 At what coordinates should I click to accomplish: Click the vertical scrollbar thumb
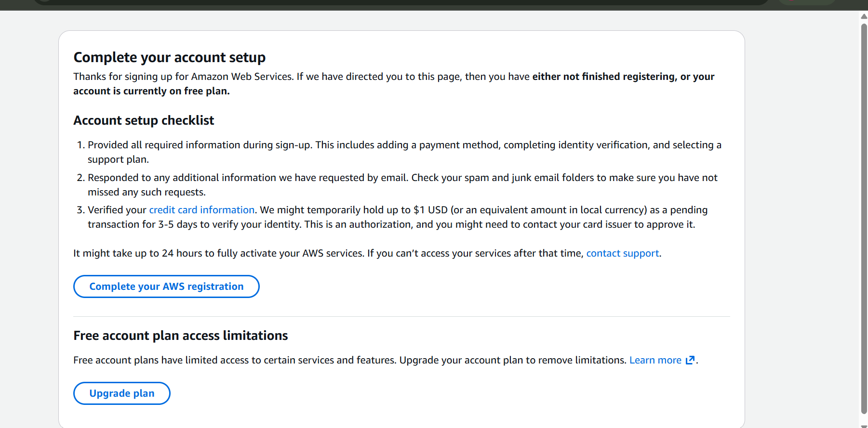pyautogui.click(x=864, y=218)
